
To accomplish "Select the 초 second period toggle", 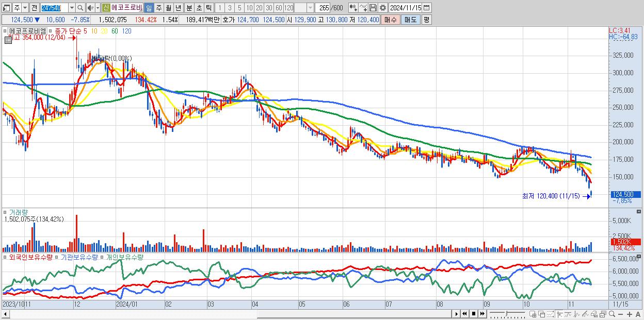I will [199, 8].
